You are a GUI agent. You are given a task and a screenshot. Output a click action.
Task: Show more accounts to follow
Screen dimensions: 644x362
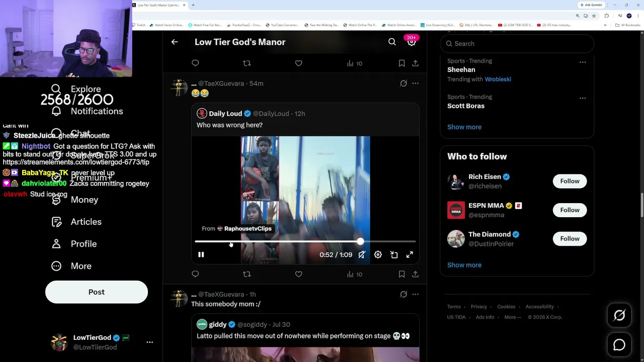[x=464, y=265]
